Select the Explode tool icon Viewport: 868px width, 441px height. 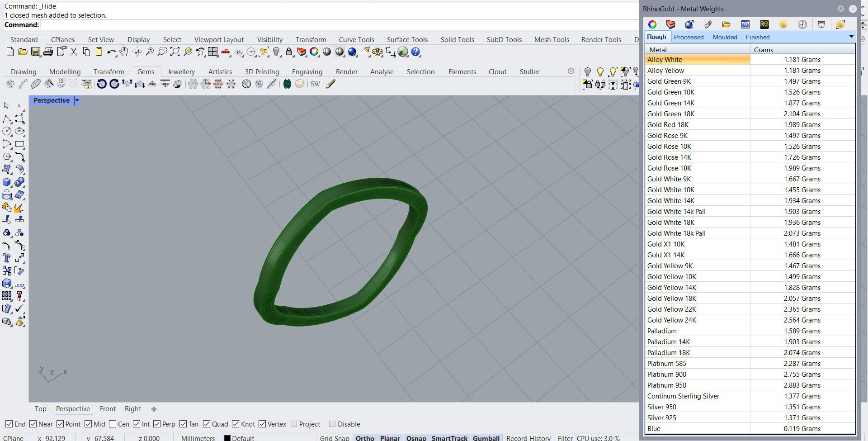pyautogui.click(x=19, y=208)
